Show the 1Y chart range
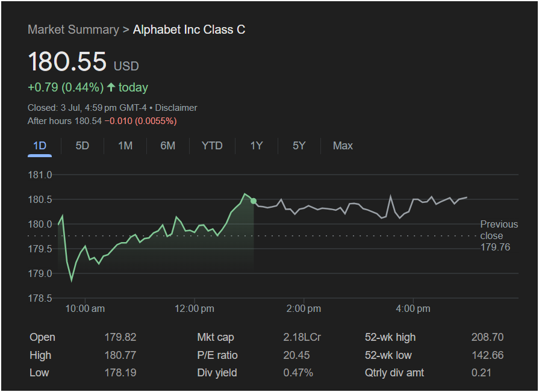Image resolution: width=539 pixels, height=392 pixels. pos(257,146)
